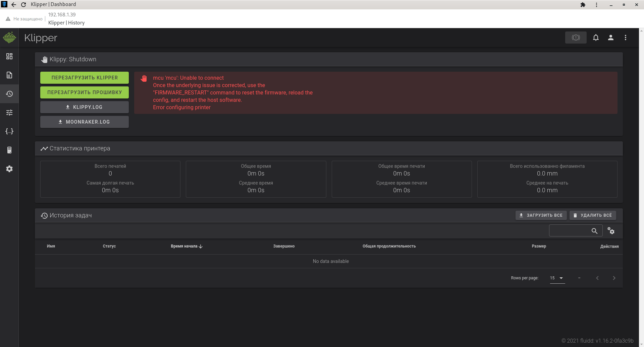Image resolution: width=644 pixels, height=347 pixels.
Task: Select the History clock sidebar icon
Action: 9,94
